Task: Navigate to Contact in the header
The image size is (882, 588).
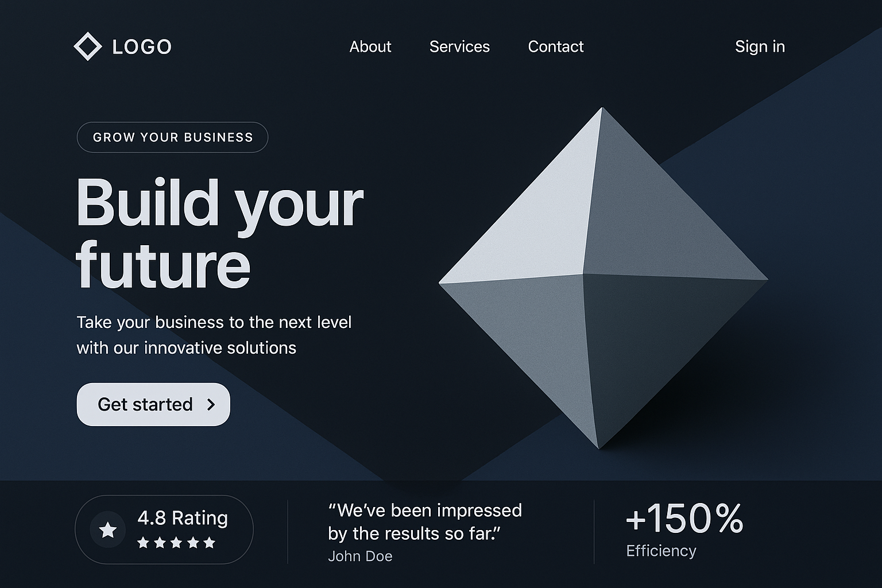Action: click(555, 47)
